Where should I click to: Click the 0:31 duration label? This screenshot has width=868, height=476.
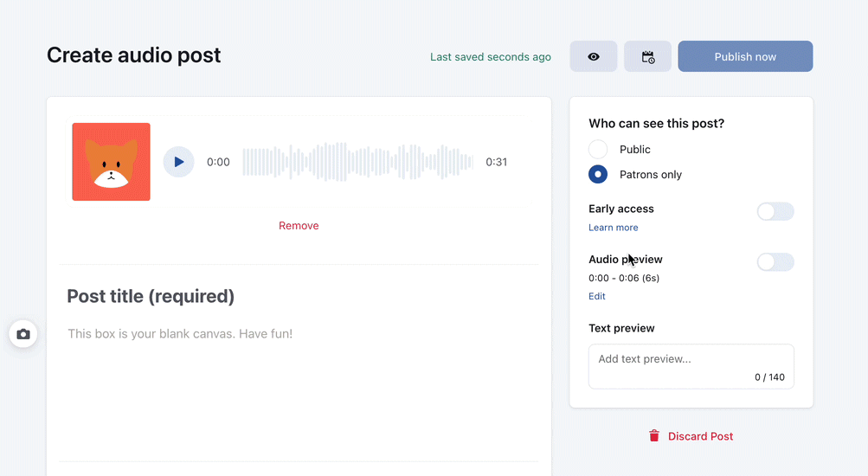[497, 162]
